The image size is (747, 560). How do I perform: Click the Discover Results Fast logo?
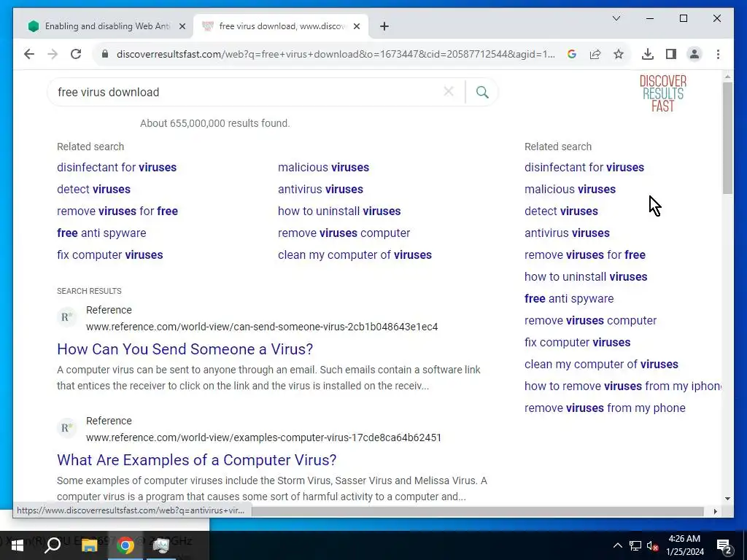662,93
